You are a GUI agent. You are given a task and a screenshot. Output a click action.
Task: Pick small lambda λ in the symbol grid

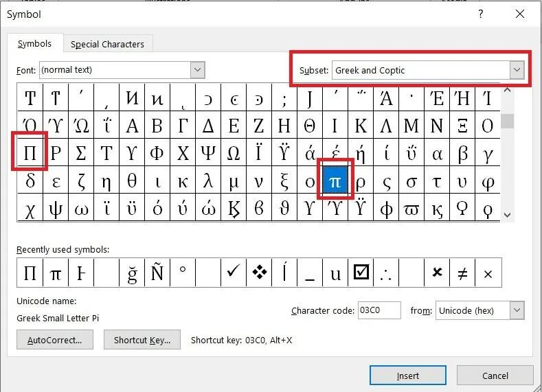click(208, 181)
